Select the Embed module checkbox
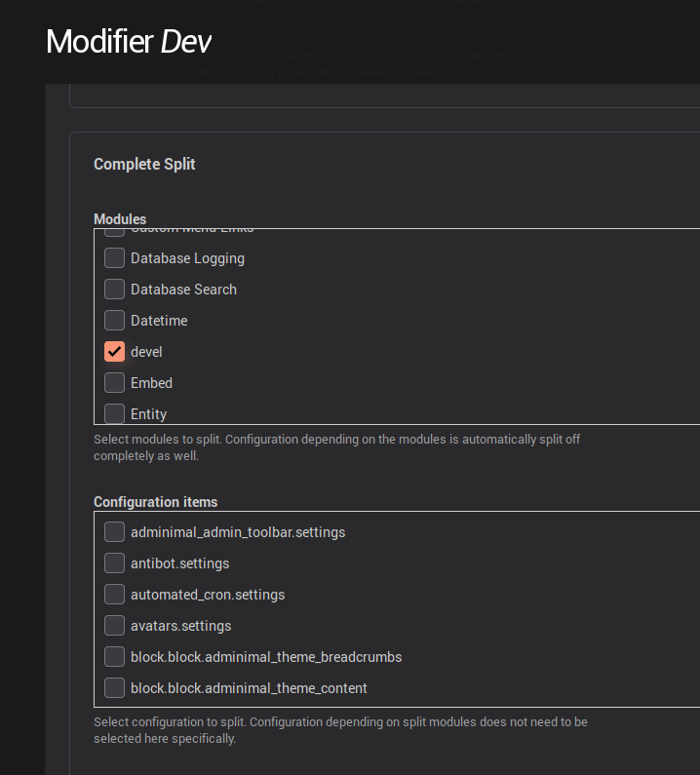This screenshot has height=775, width=700. (114, 383)
